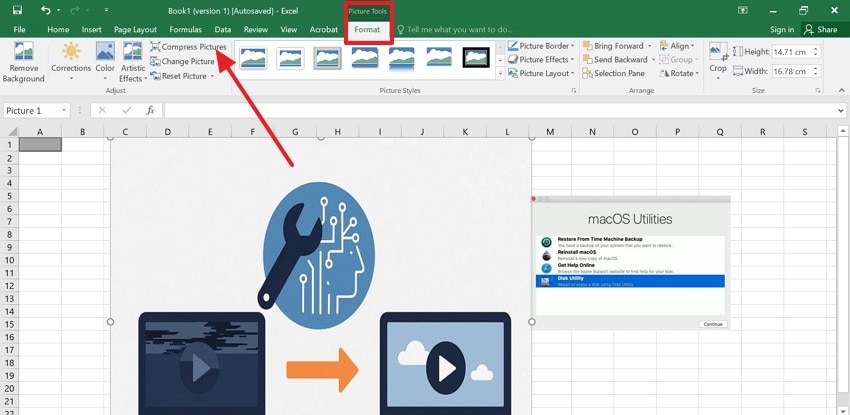Viewport: 850px width, 415px height.
Task: Open the Align menu
Action: tap(678, 46)
